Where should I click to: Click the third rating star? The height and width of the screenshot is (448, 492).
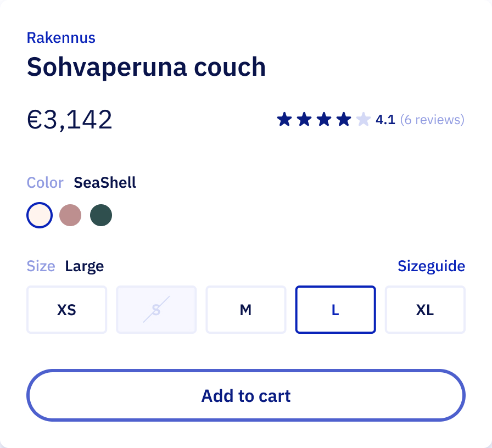point(324,120)
